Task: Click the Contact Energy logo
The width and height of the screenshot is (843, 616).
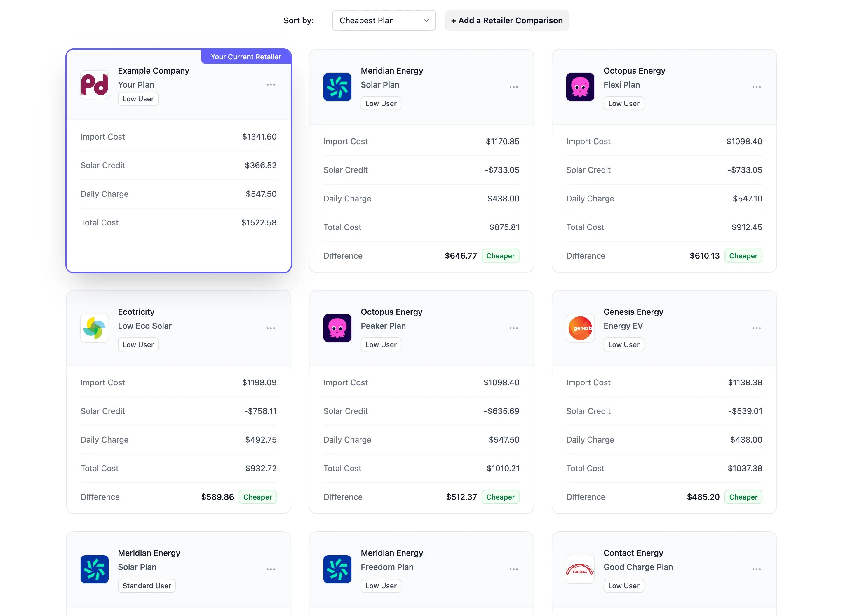Action: point(580,569)
